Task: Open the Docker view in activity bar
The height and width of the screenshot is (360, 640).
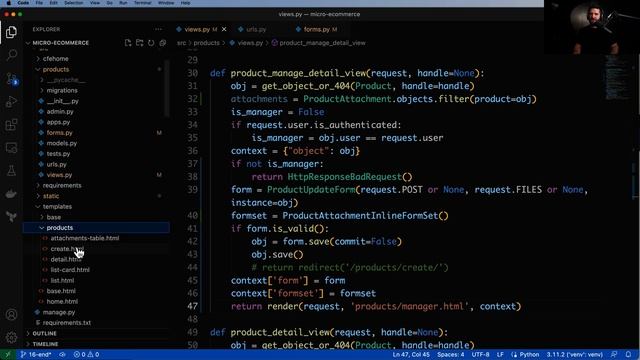Action: click(11, 194)
